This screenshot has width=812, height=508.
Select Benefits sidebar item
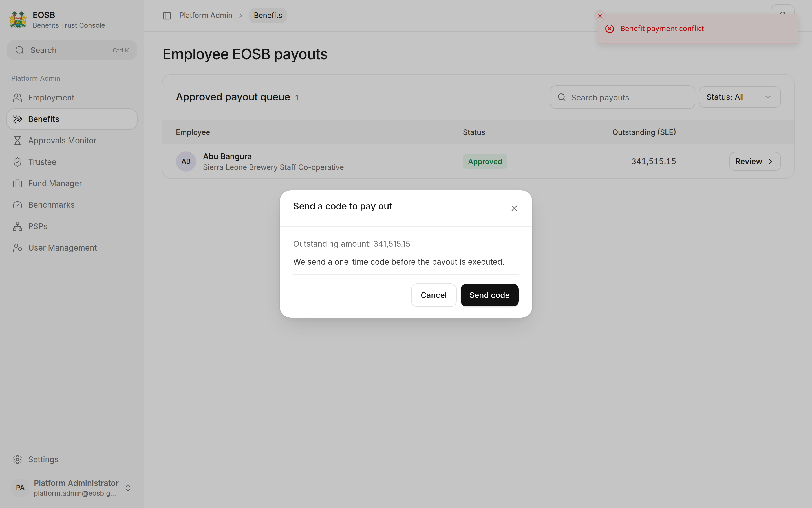[x=72, y=119]
